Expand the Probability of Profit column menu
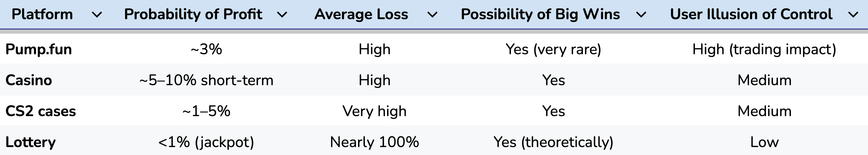 click(x=282, y=15)
